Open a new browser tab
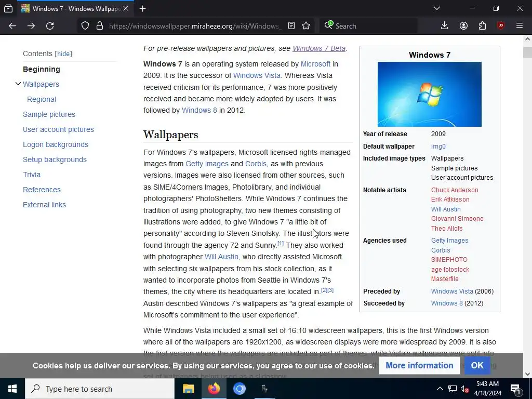Image resolution: width=532 pixels, height=399 pixels. click(x=142, y=9)
